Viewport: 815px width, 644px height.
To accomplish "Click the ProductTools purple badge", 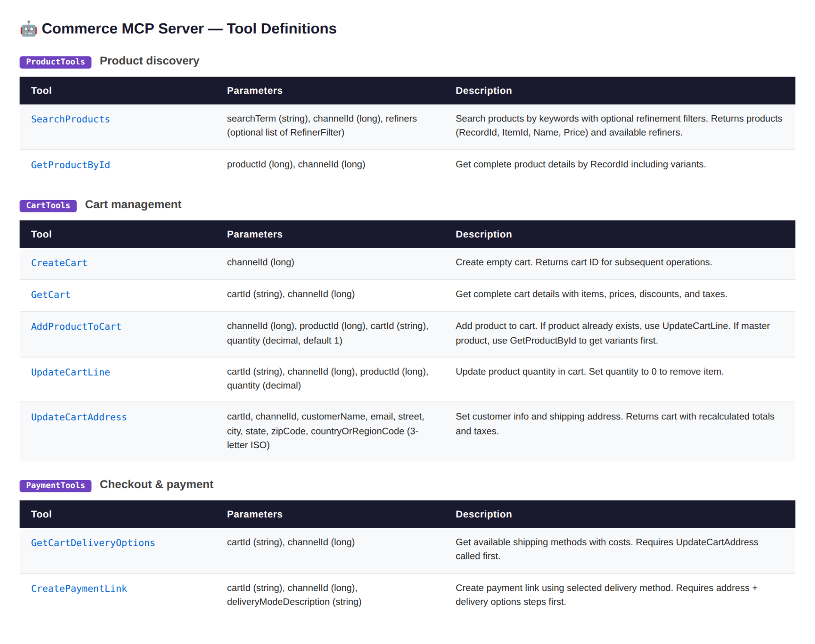I will click(x=55, y=62).
